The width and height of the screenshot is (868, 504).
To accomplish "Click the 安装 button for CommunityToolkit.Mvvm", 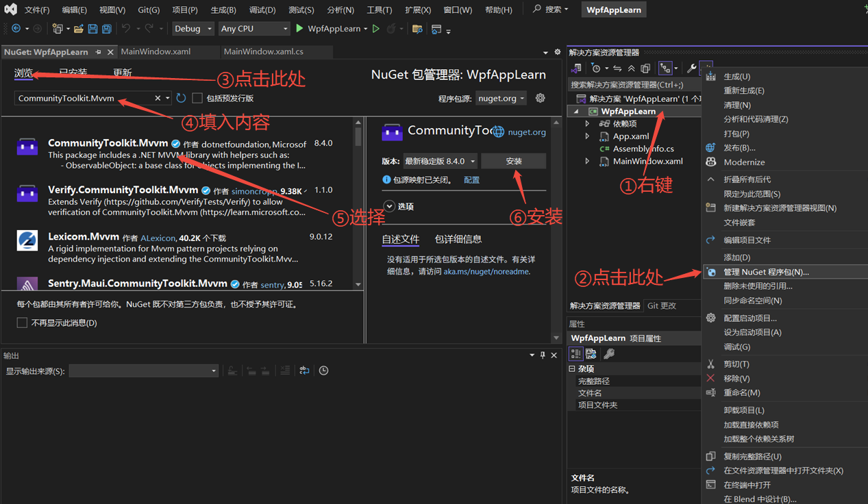I will pos(513,160).
